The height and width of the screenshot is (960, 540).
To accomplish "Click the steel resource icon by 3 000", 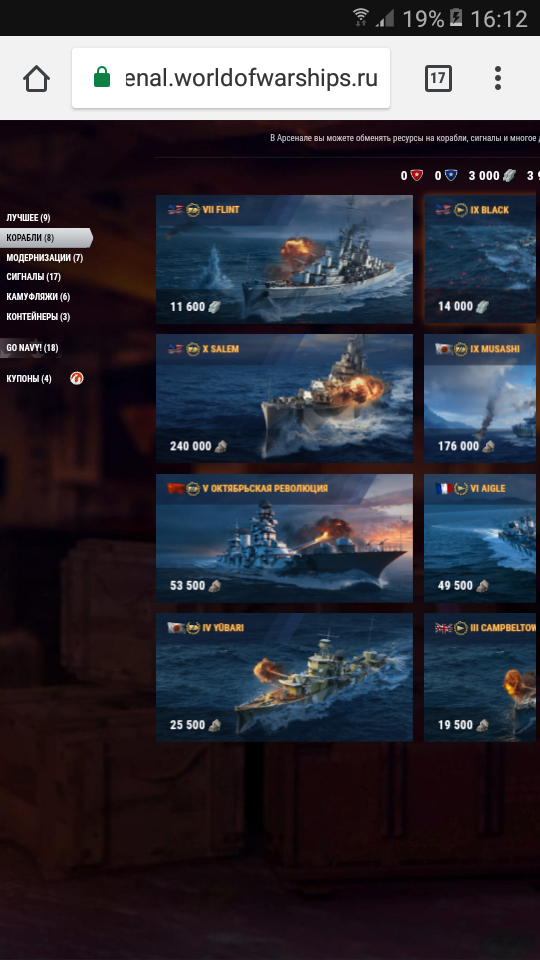I will (509, 176).
